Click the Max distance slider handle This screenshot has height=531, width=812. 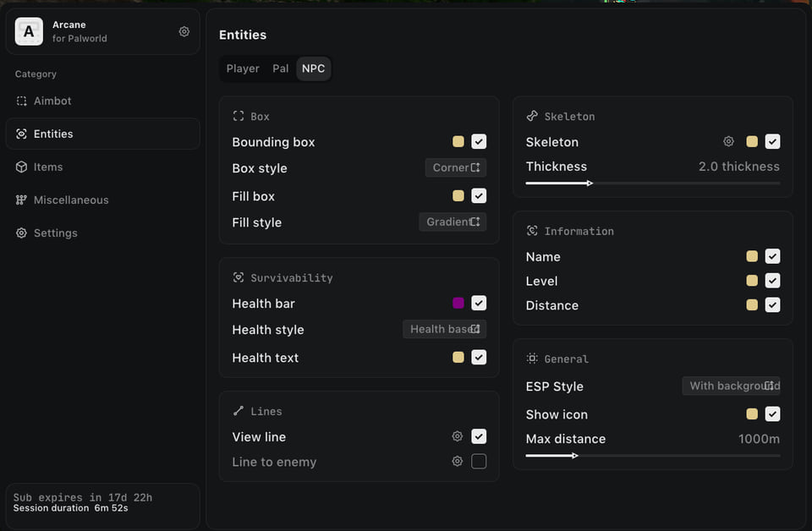click(575, 456)
